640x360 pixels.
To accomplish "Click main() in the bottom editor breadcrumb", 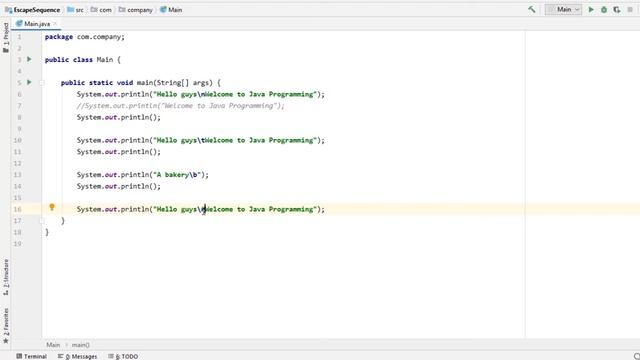I will 80,344.
